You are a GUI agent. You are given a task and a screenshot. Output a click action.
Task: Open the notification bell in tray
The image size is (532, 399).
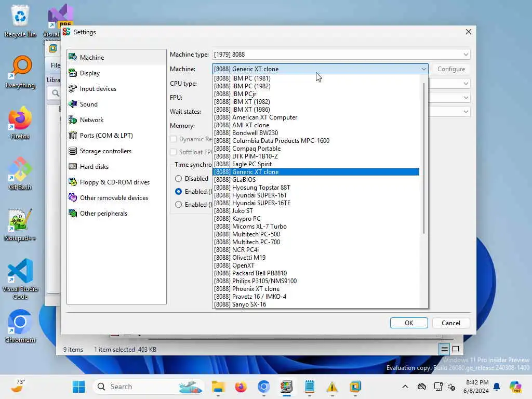(497, 387)
